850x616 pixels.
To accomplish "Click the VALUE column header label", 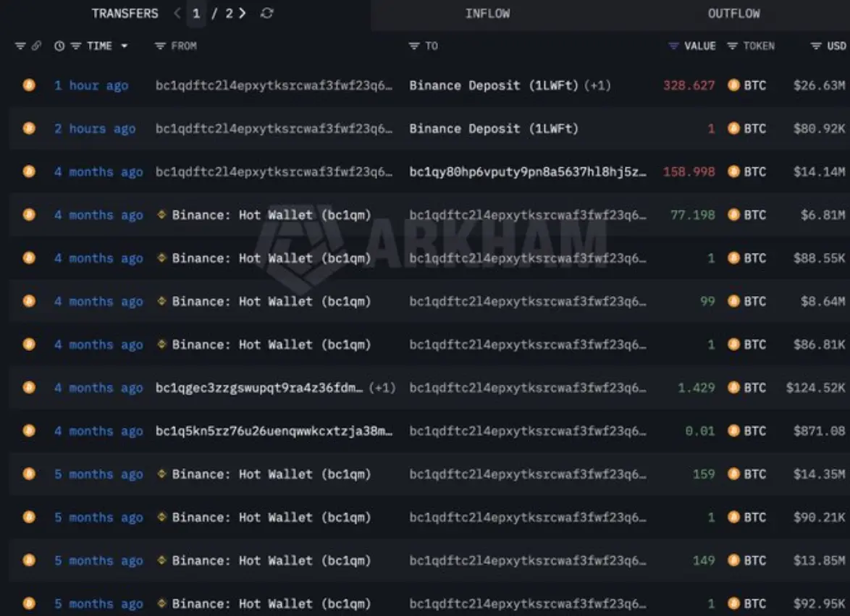I will pos(700,46).
